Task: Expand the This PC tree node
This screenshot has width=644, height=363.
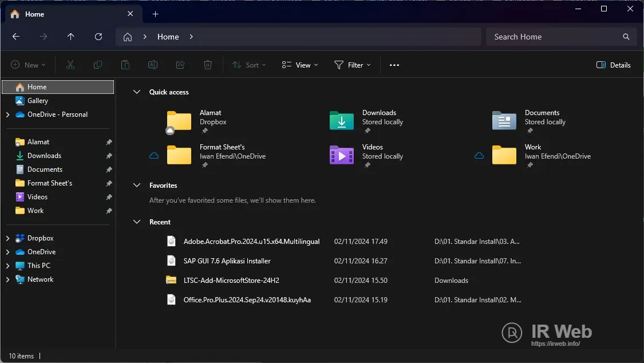Action: click(7, 266)
